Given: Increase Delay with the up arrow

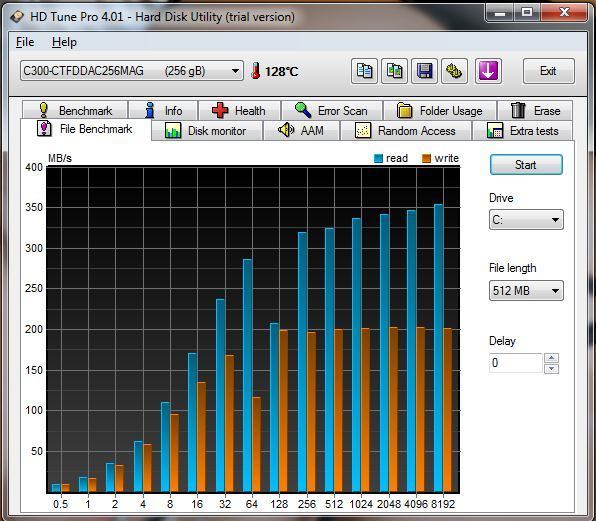Looking at the screenshot, I should tap(552, 358).
